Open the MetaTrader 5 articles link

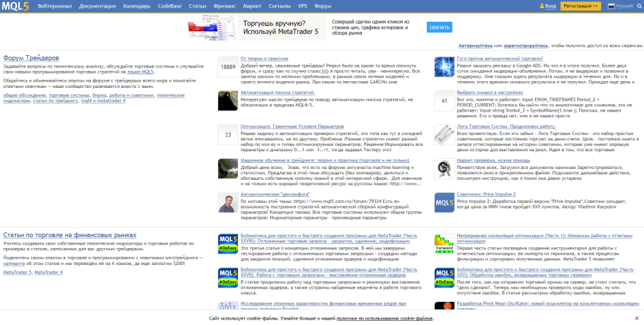click(x=17, y=272)
